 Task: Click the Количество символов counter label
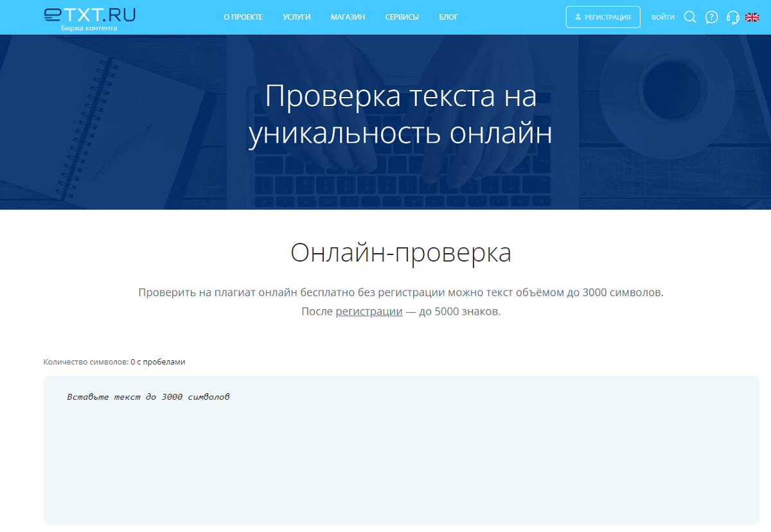(86, 362)
